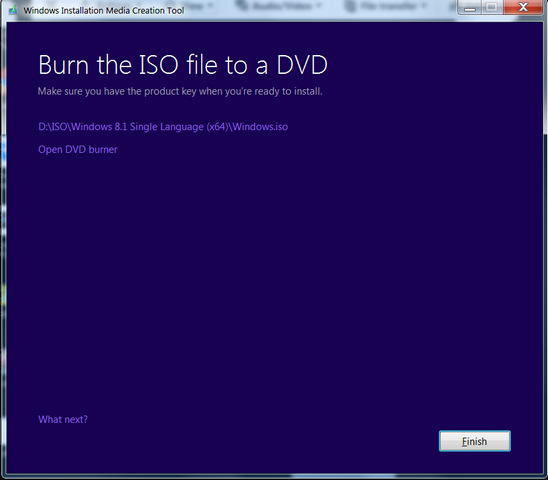Open the 'What next?' help link

coord(63,420)
